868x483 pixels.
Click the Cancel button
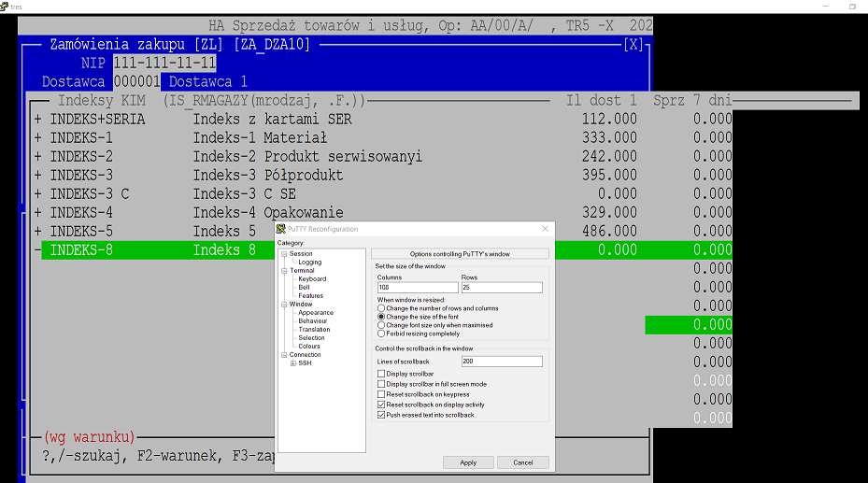pos(523,462)
